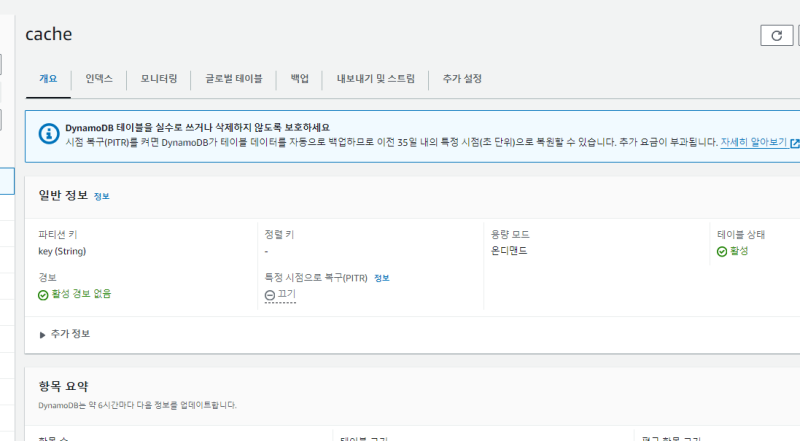Open the 백업 tab
Screen dimensions: 800x441
(x=299, y=78)
